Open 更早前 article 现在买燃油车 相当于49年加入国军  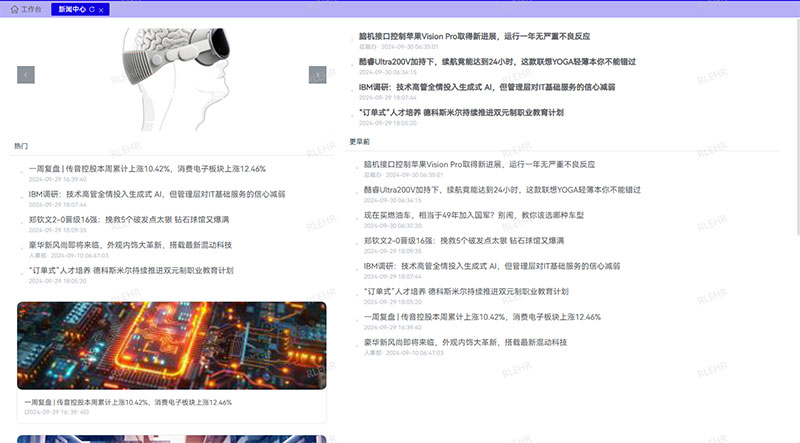473,215
